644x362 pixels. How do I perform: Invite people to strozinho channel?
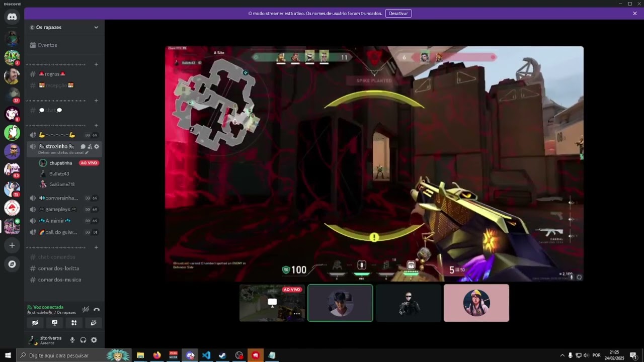90,146
